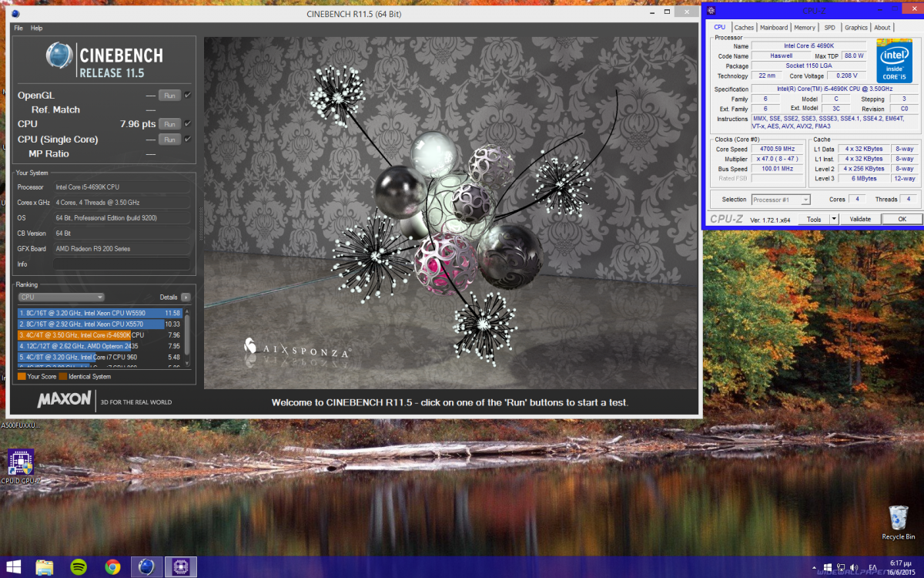
Task: Select the Intel Core i5-4690K ranking row
Action: (99, 335)
